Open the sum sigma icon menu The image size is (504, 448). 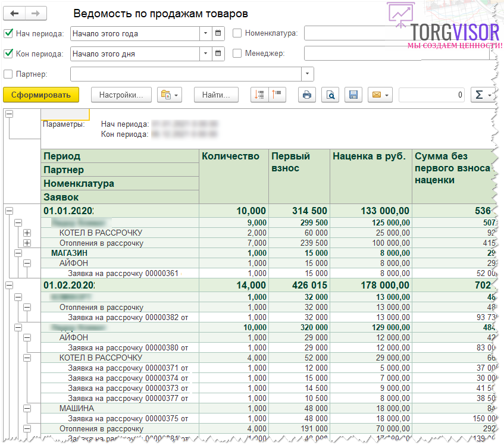(483, 95)
